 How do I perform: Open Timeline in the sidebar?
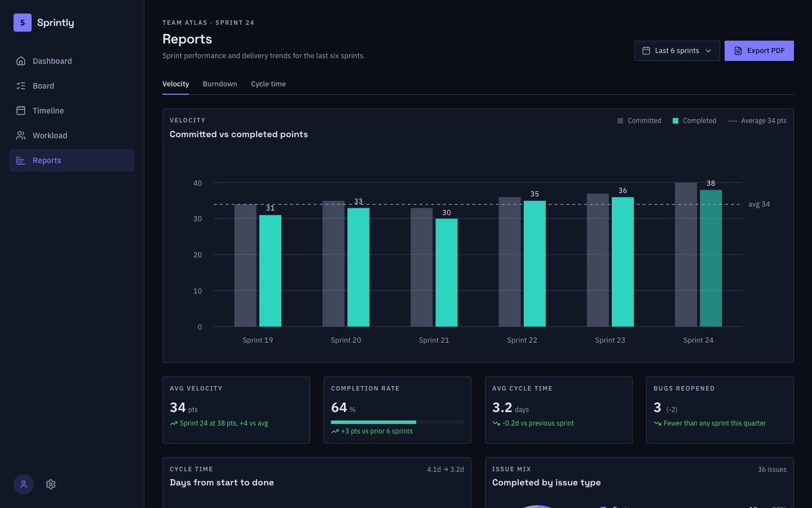click(72, 111)
